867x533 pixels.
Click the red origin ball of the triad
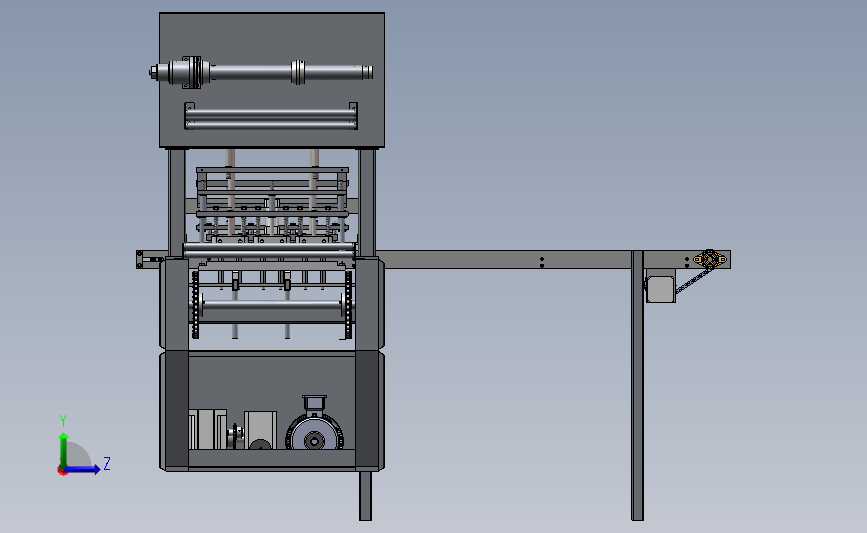click(62, 471)
